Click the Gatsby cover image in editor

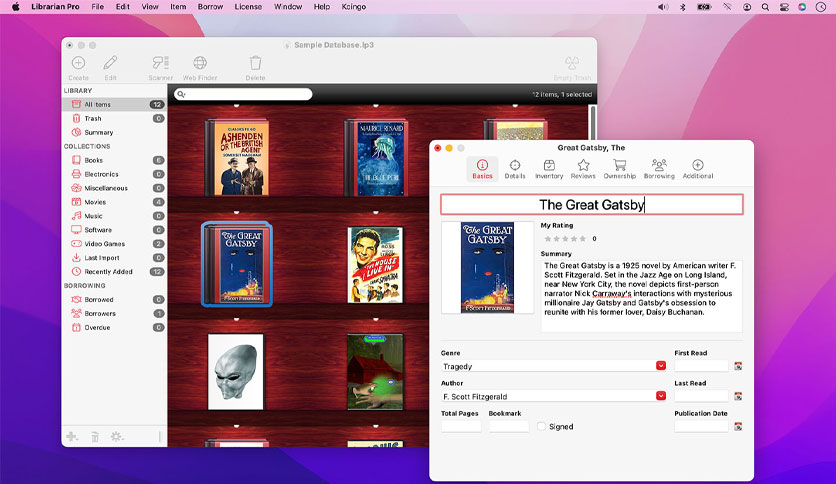487,267
